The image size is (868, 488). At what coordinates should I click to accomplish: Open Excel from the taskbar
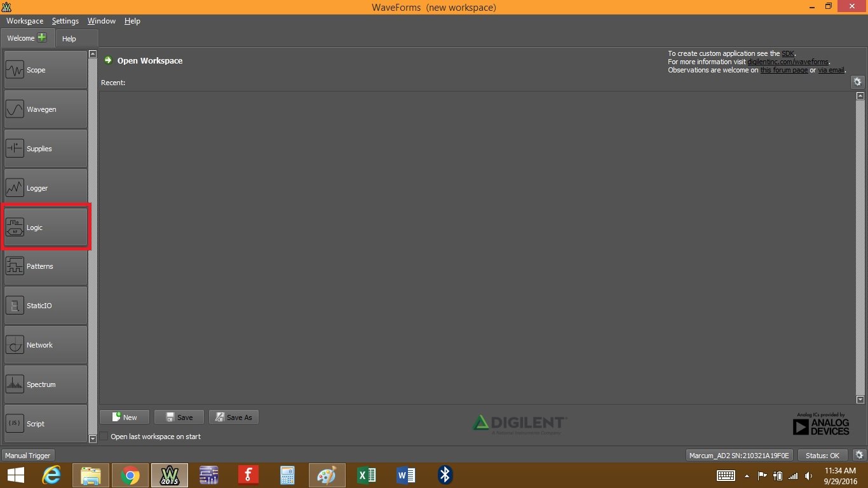[x=367, y=475]
